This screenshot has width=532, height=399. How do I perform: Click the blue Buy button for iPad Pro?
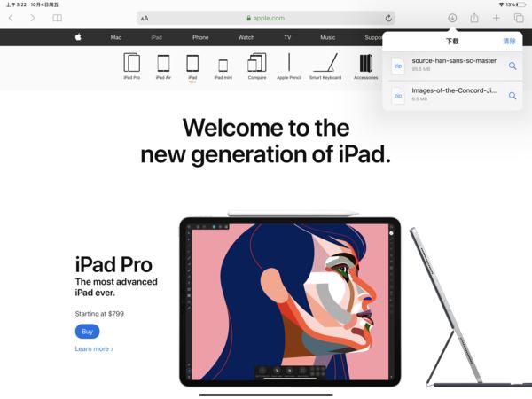click(87, 332)
